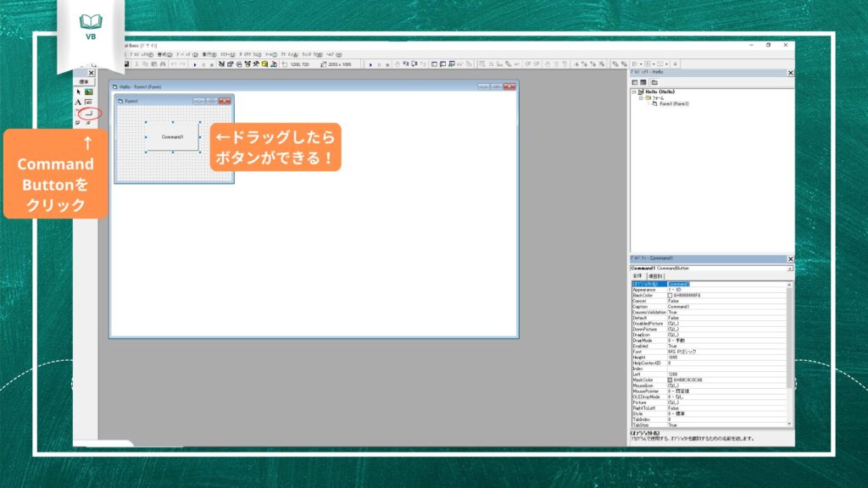The image size is (868, 488).
Task: Click the properties list scroll down arrow
Action: [x=789, y=424]
